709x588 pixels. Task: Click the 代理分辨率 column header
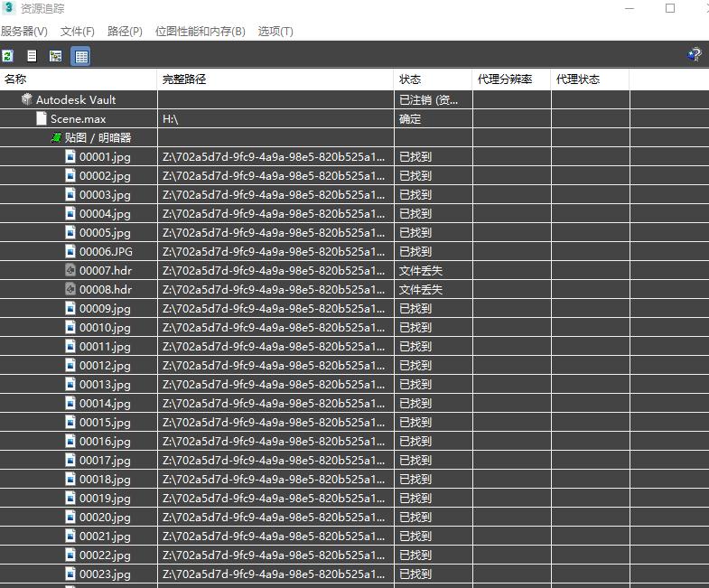click(x=511, y=79)
